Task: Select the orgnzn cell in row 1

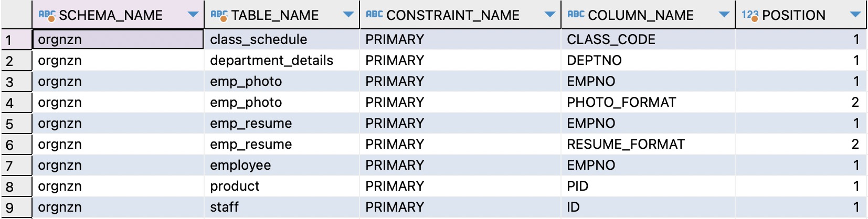Action: pos(118,39)
